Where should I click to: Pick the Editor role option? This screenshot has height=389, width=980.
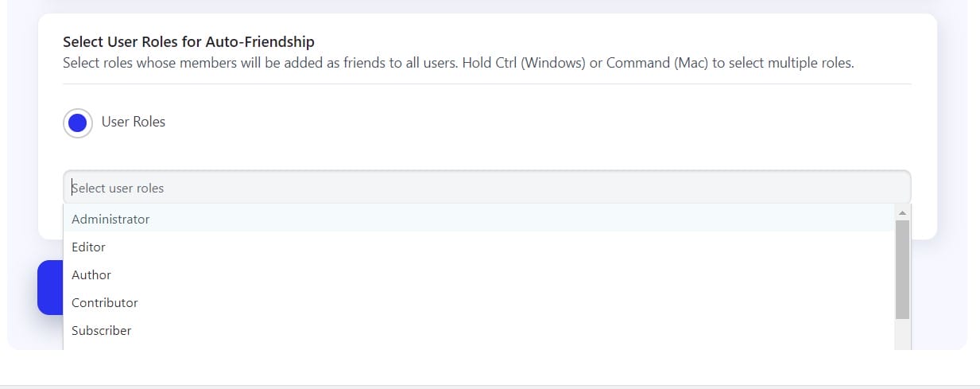pos(88,247)
